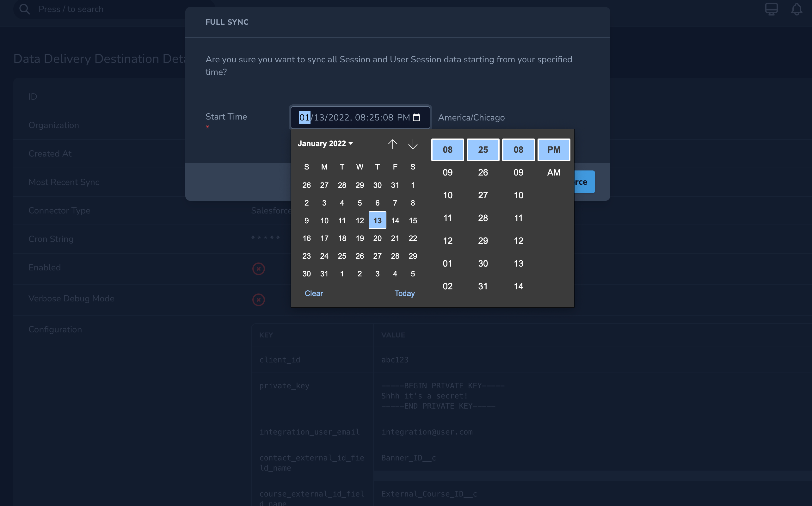Select AM instead of PM

click(553, 172)
